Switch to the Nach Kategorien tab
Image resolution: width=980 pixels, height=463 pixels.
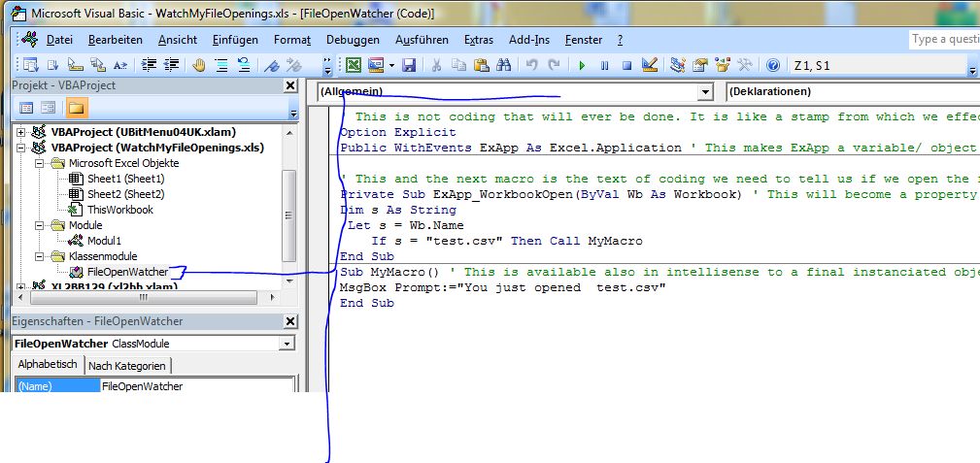(127, 366)
